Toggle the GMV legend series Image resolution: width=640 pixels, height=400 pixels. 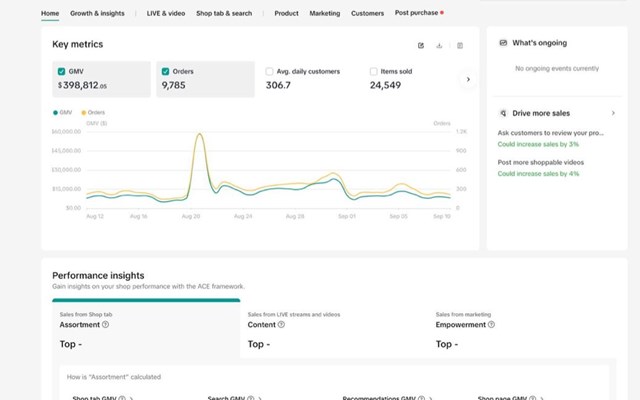62,112
